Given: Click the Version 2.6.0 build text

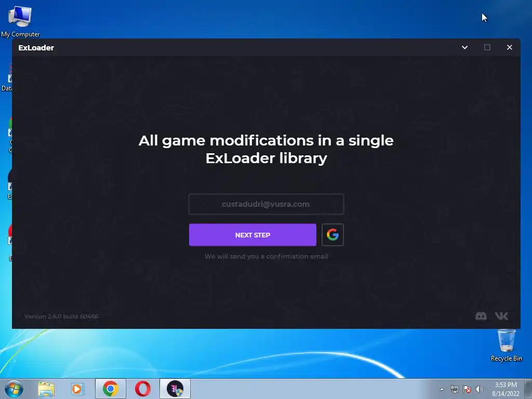Looking at the screenshot, I should click(x=61, y=316).
